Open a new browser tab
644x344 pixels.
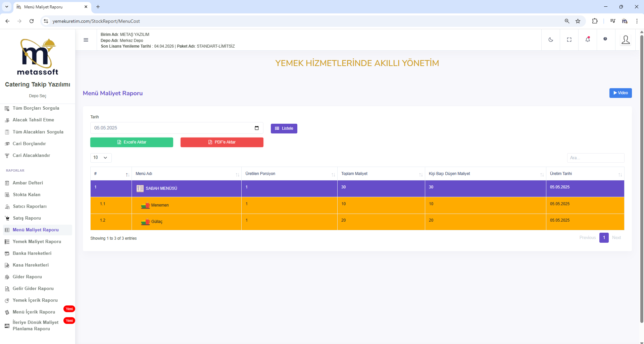tap(98, 7)
